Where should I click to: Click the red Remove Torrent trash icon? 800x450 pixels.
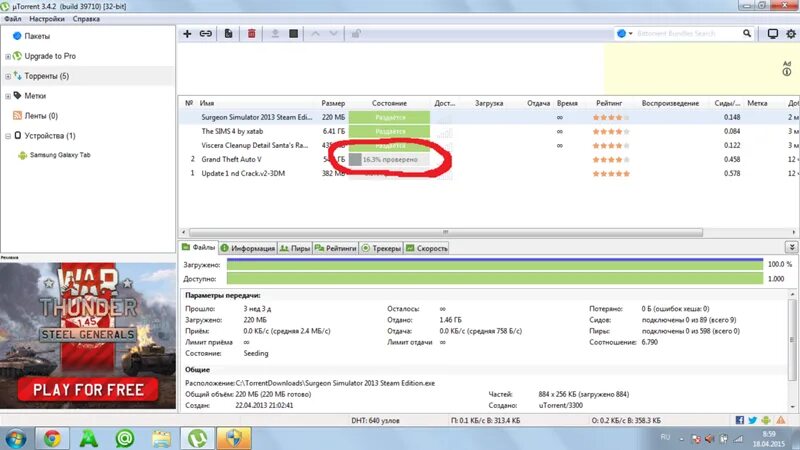click(252, 34)
